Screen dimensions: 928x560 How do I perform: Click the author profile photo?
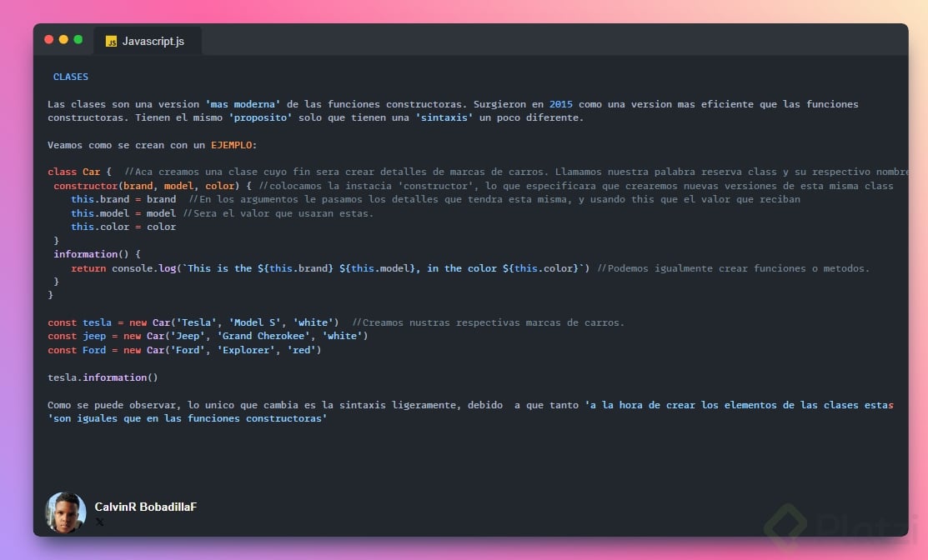click(x=66, y=512)
